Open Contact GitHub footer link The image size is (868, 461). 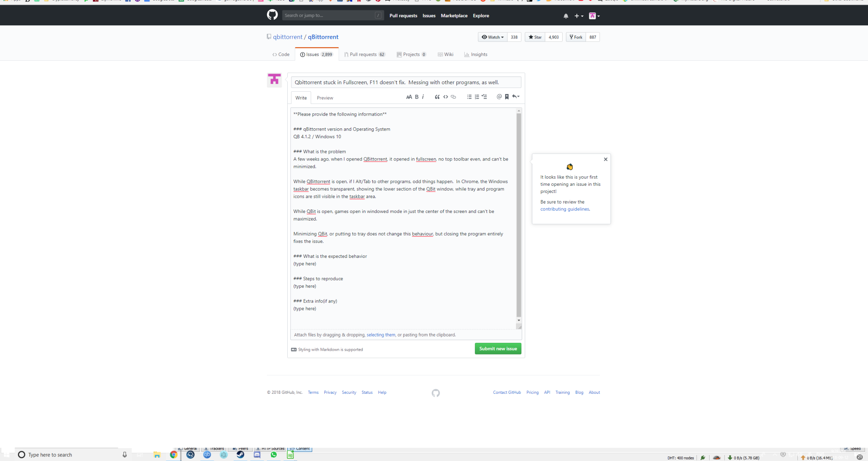(x=507, y=393)
